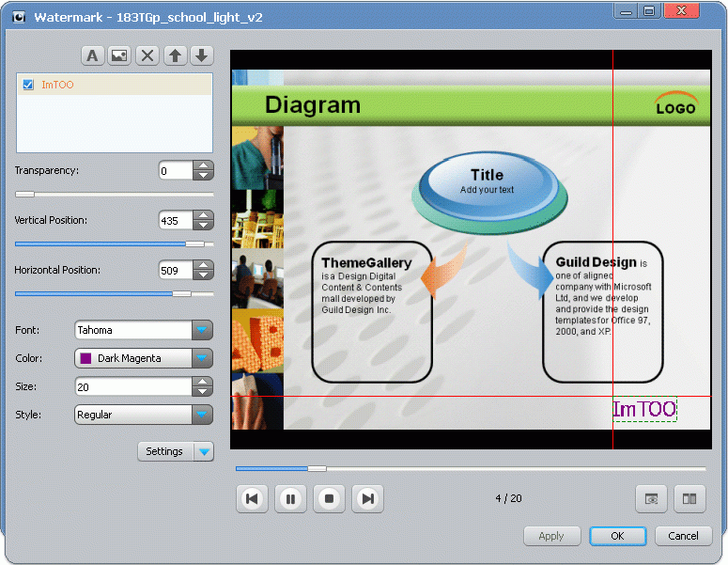This screenshot has width=728, height=565.
Task: Click the Size value field
Action: [133, 386]
